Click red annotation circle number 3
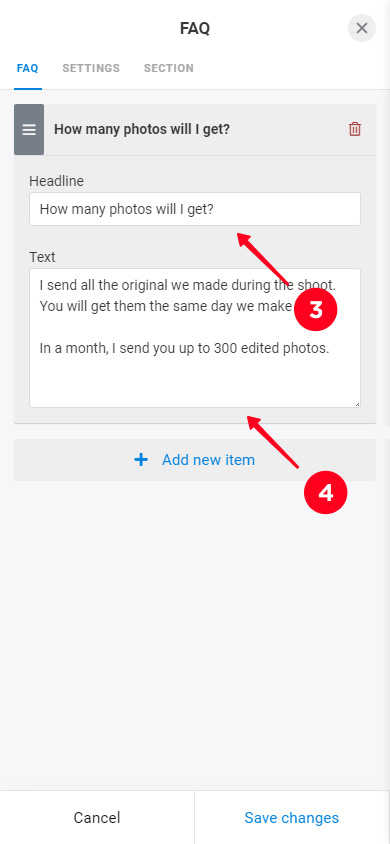The width and height of the screenshot is (390, 844). [x=316, y=310]
